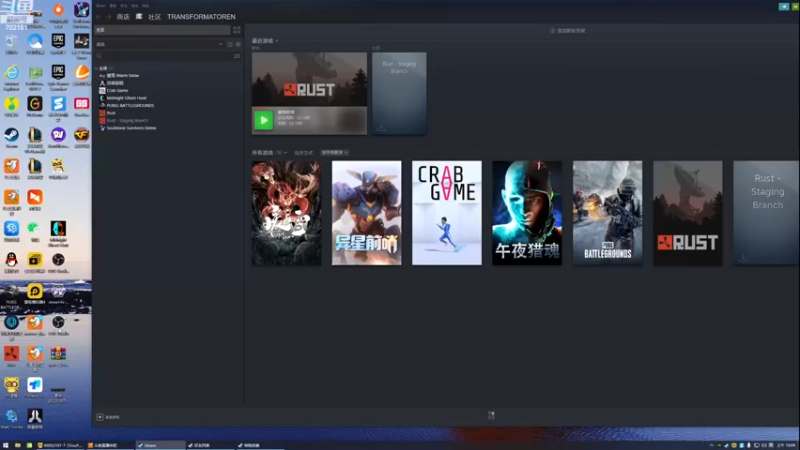800x450 pixels.
Task: Open the 午夜猎魂 game cover
Action: click(x=527, y=213)
